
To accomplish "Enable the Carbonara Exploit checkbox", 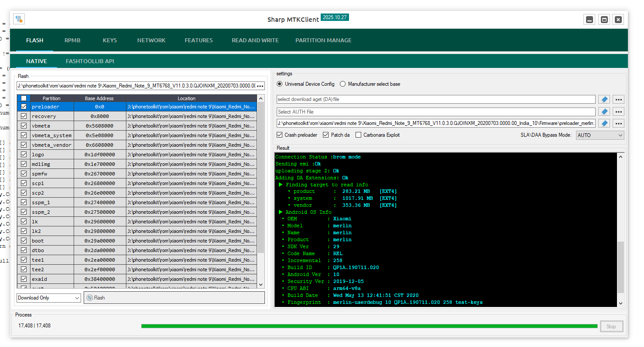I will click(359, 135).
